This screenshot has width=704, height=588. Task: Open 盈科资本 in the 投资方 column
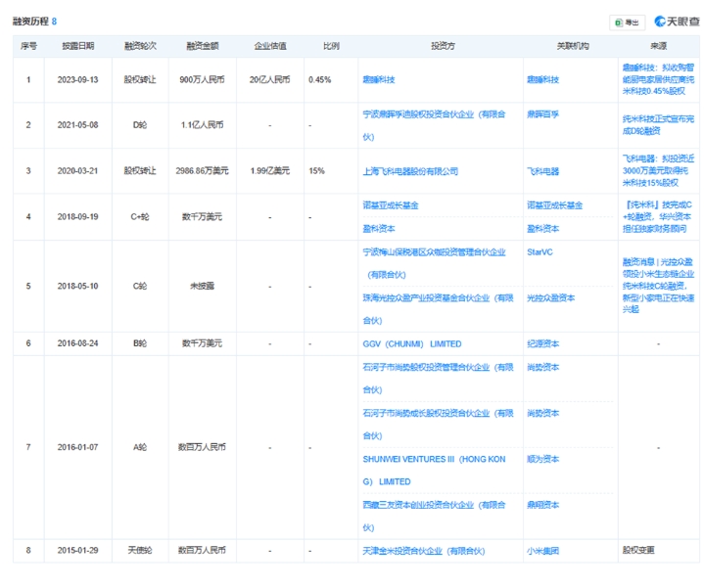pos(379,229)
